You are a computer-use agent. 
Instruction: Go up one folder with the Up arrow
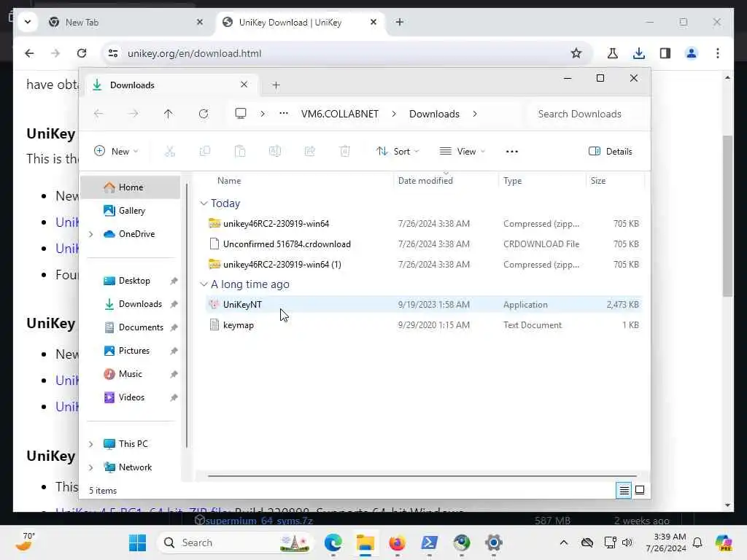click(x=169, y=114)
